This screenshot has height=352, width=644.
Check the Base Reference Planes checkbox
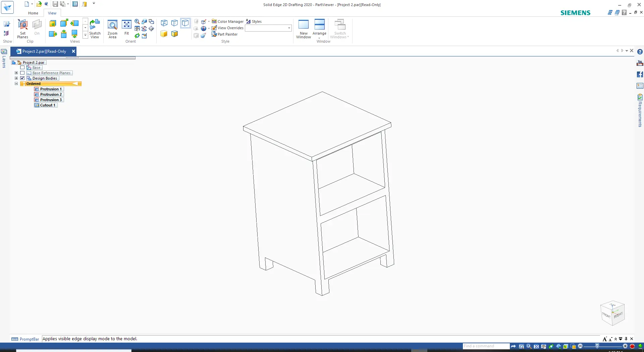22,73
